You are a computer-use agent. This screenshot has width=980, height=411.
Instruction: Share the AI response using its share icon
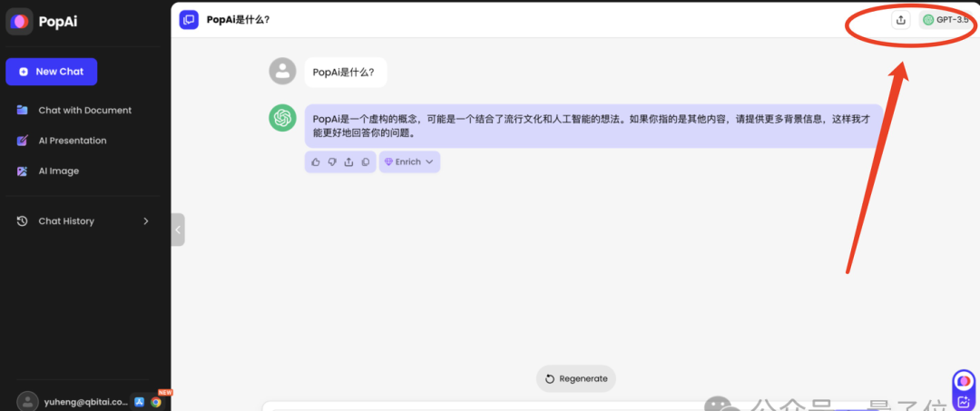pyautogui.click(x=348, y=161)
